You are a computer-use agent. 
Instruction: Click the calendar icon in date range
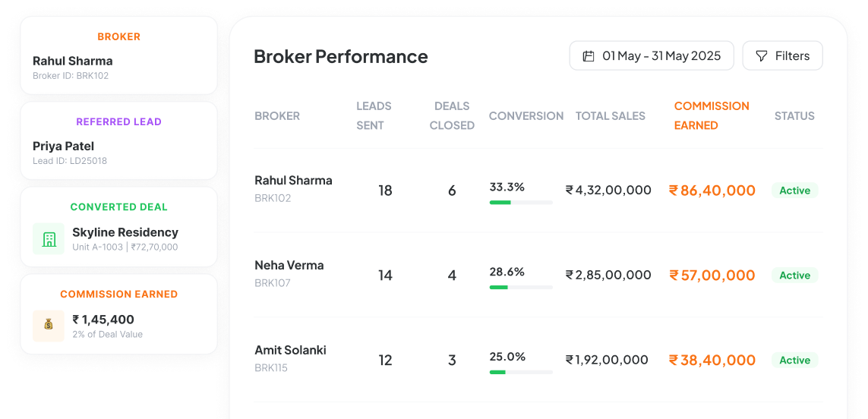coord(589,56)
